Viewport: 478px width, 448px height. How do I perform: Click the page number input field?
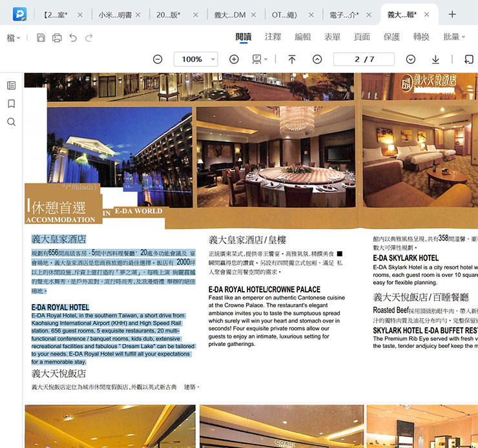coord(364,59)
